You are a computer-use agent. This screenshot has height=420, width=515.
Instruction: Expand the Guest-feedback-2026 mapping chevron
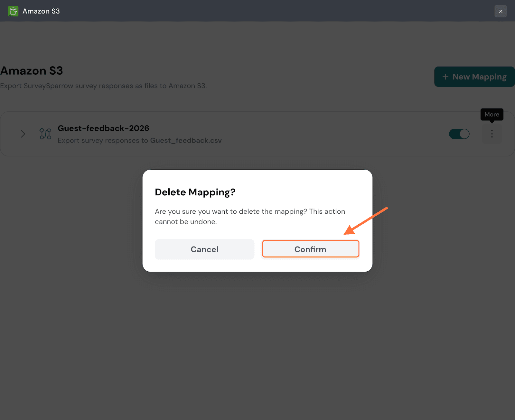[x=23, y=134]
